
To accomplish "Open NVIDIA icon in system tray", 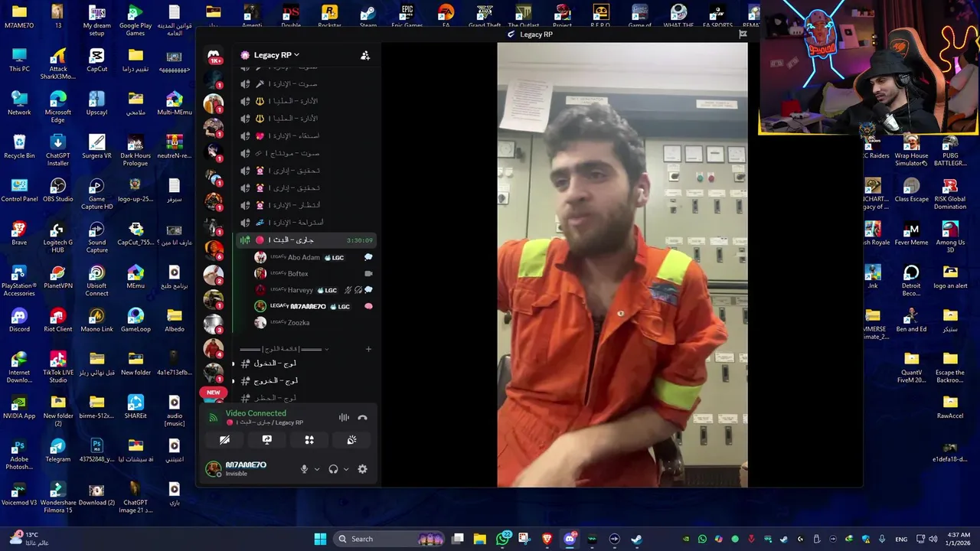I will pos(685,539).
